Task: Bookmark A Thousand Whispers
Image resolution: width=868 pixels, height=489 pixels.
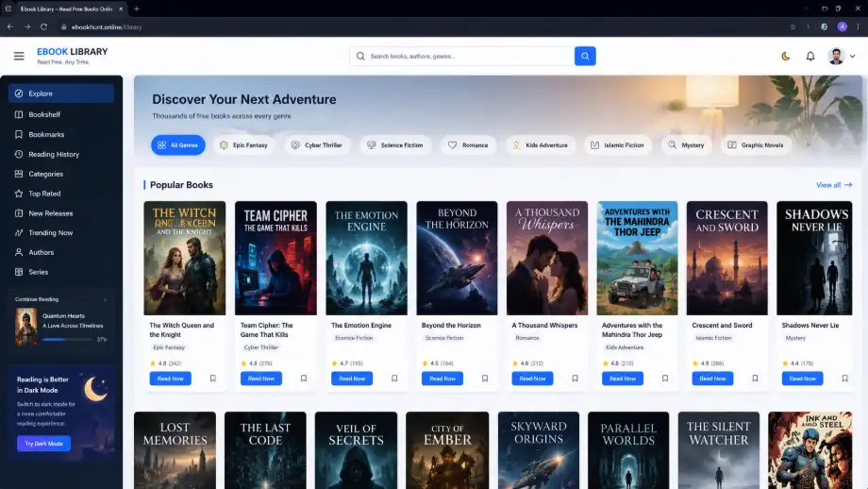Action: pos(575,379)
